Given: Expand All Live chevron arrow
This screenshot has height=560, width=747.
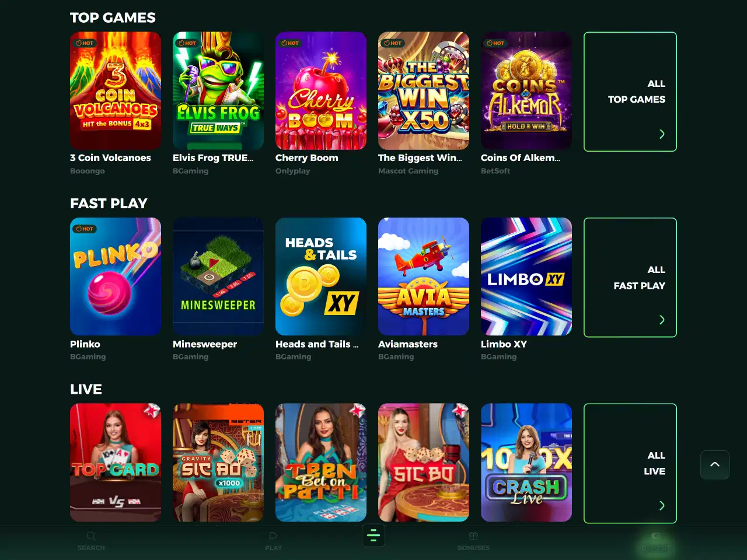Looking at the screenshot, I should (x=662, y=505).
